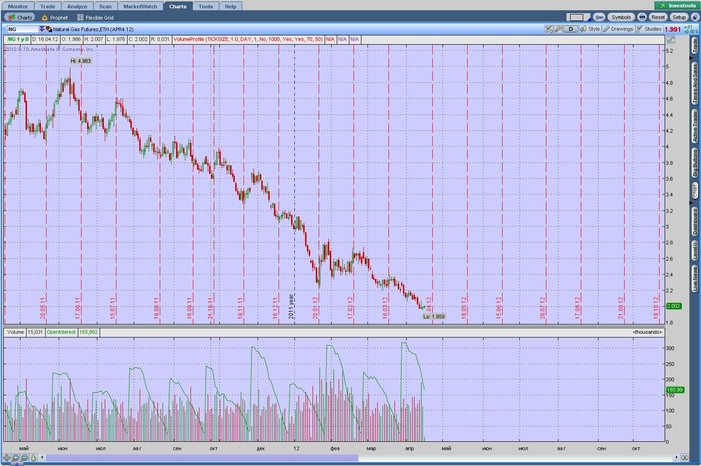Click the VolumeProfile study label

(248, 39)
